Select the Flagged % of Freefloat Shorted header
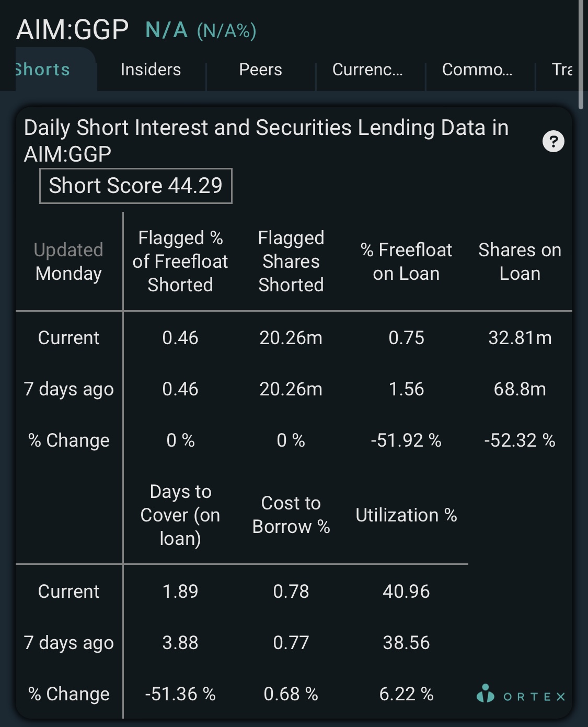 click(180, 262)
